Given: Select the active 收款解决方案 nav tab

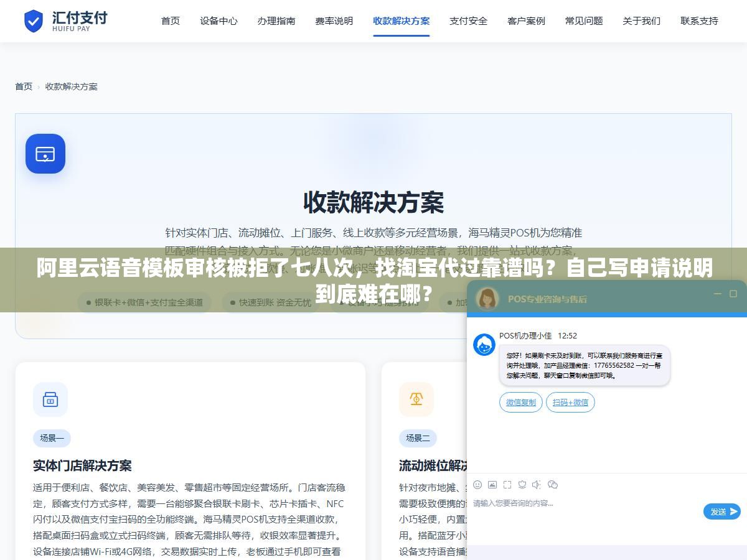Looking at the screenshot, I should tap(402, 21).
